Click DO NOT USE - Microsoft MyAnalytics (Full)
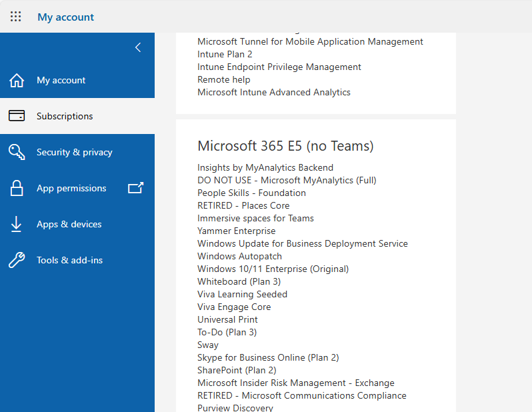Viewport: 532px width, 412px height. click(287, 180)
